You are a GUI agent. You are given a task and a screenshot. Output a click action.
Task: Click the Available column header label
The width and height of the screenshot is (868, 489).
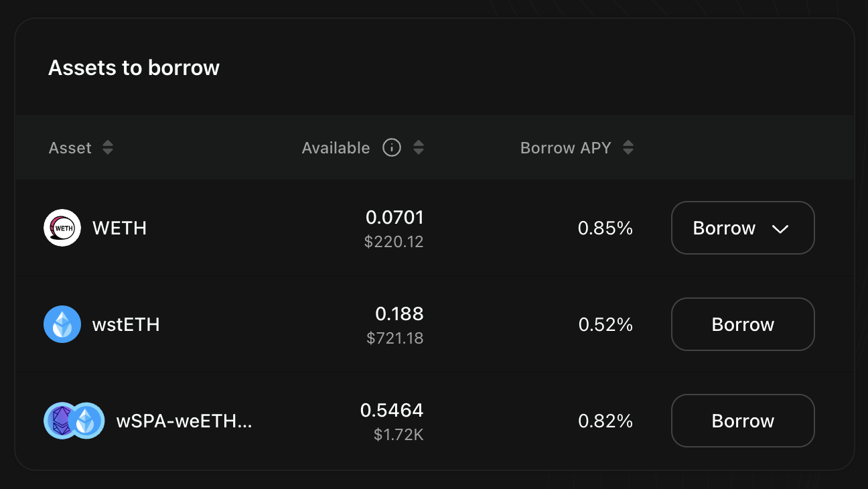[x=336, y=148]
